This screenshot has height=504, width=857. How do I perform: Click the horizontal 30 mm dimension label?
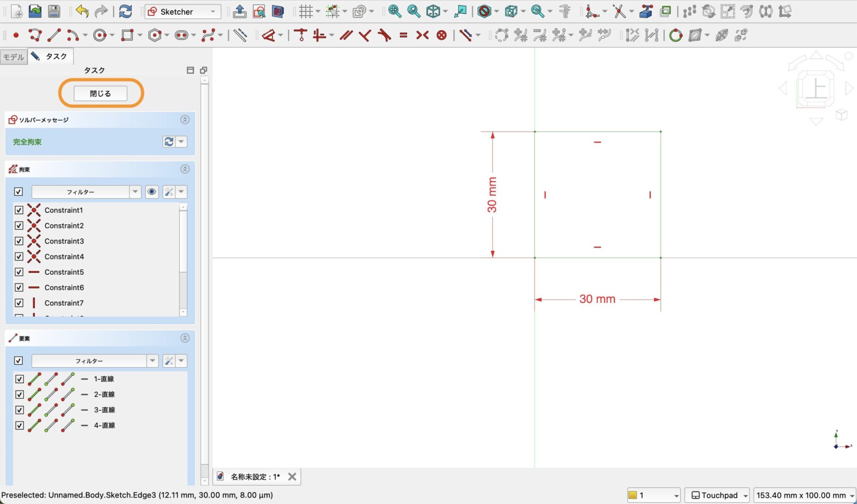tap(597, 299)
